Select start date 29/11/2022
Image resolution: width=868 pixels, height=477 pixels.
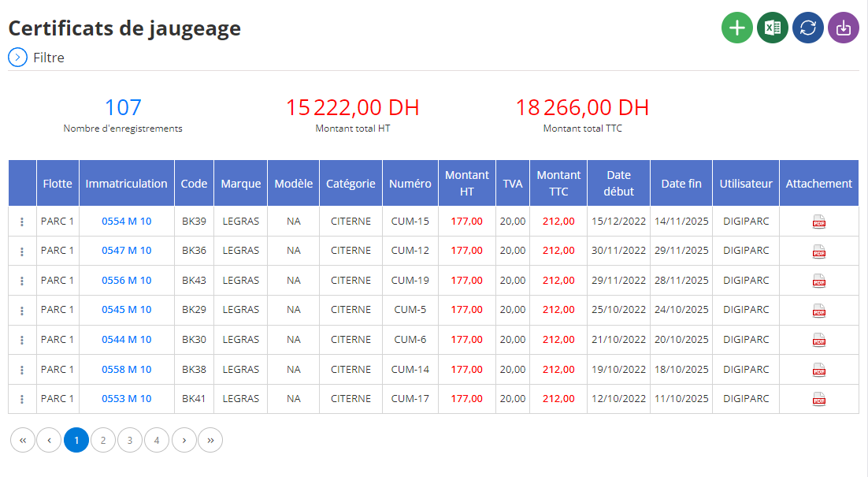pyautogui.click(x=618, y=281)
